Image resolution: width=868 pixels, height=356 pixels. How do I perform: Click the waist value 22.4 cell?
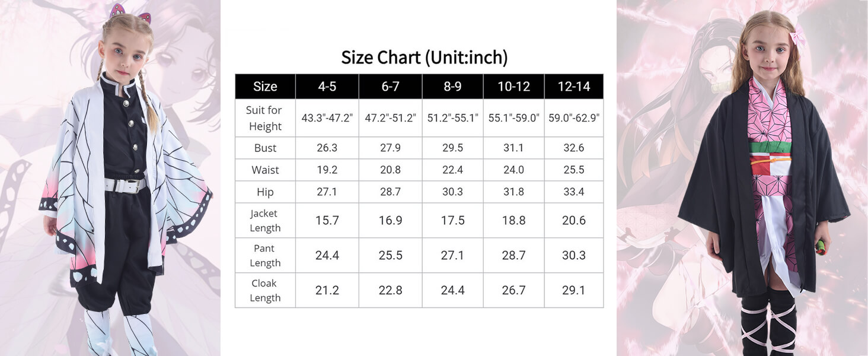[452, 170]
